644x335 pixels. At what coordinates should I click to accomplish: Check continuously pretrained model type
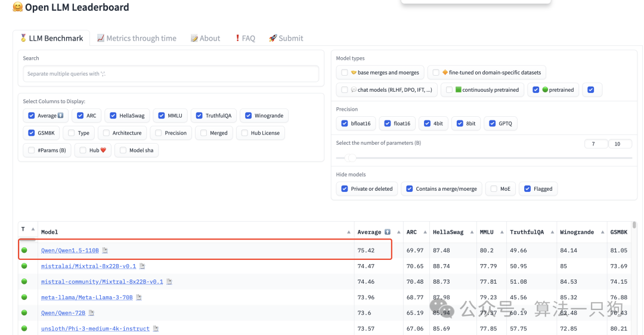tap(450, 89)
